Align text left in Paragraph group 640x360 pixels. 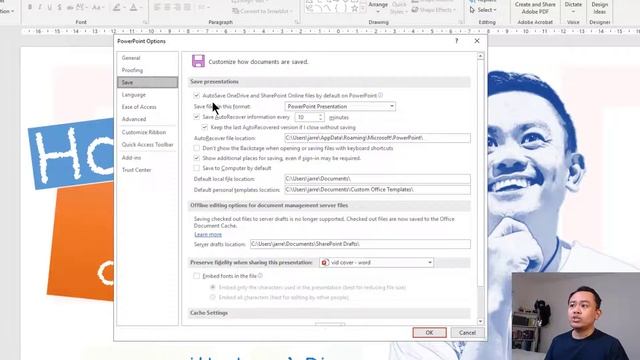click(157, 7)
